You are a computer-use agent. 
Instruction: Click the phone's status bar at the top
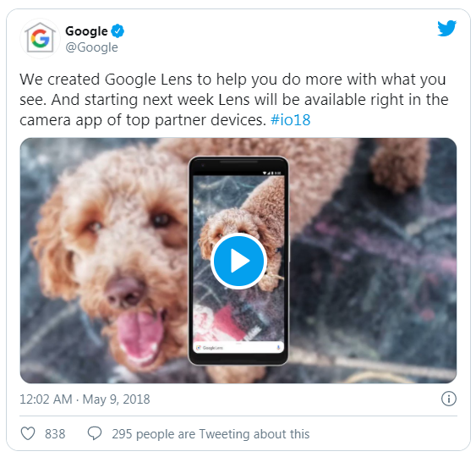pos(238,173)
